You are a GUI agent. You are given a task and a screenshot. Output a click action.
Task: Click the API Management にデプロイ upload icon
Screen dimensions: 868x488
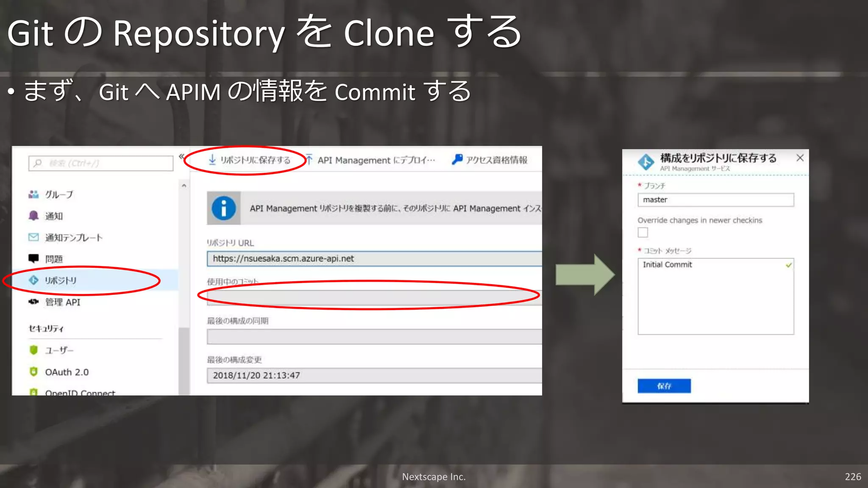[x=309, y=160]
